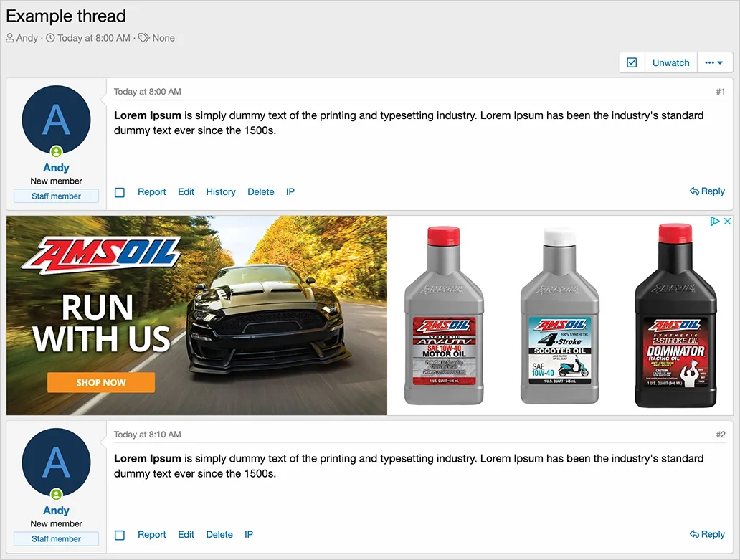Image resolution: width=740 pixels, height=560 pixels.
Task: Click the thread date Today at 8:00 AM in header
Action: (x=93, y=38)
